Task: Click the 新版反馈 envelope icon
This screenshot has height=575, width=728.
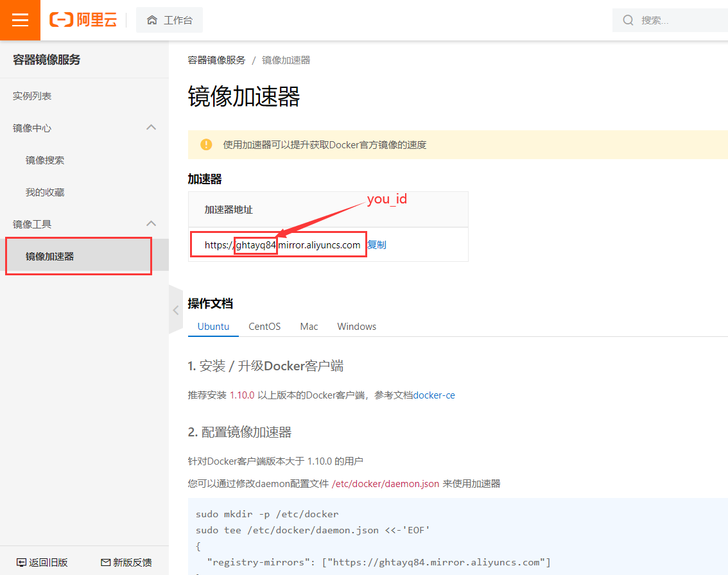Action: pos(106,562)
